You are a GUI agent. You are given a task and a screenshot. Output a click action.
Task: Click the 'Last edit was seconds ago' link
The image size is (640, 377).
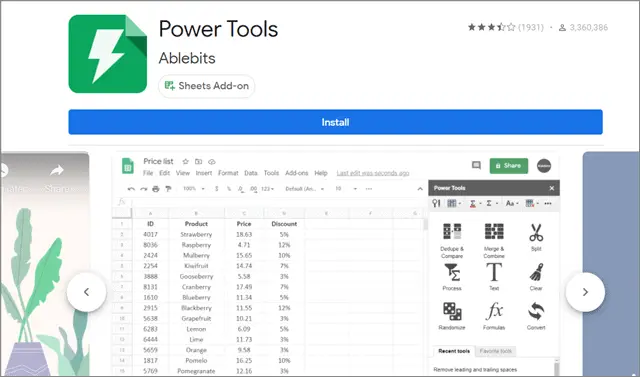(373, 173)
